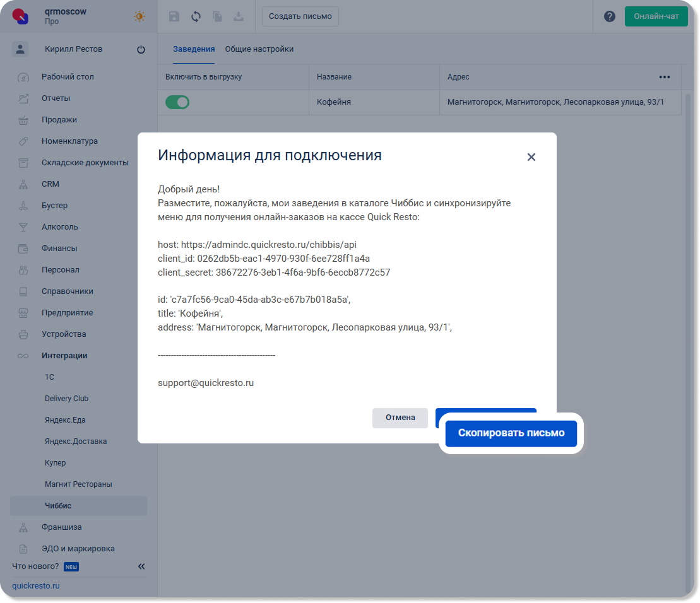Open the help question mark icon
The image size is (700, 603).
pos(609,16)
